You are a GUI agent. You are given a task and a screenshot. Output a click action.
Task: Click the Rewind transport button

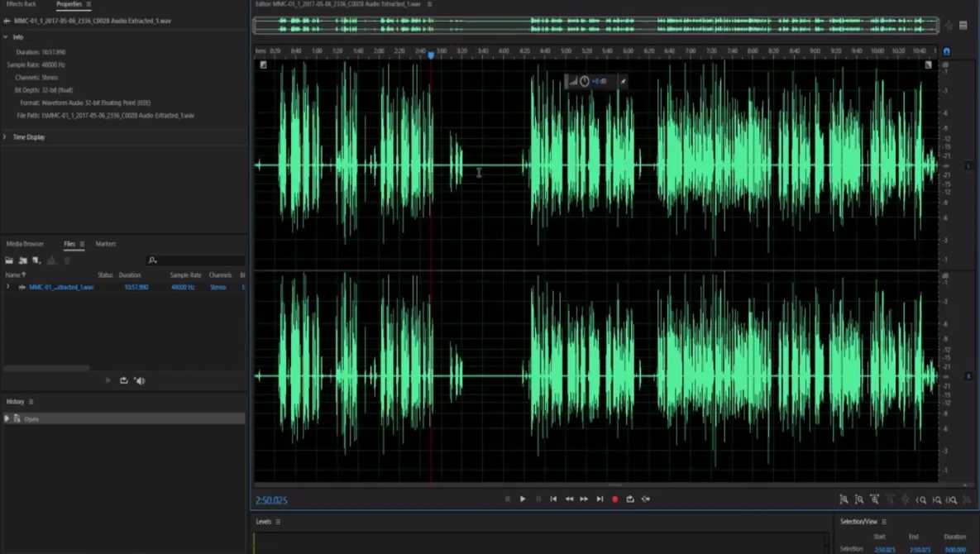569,499
